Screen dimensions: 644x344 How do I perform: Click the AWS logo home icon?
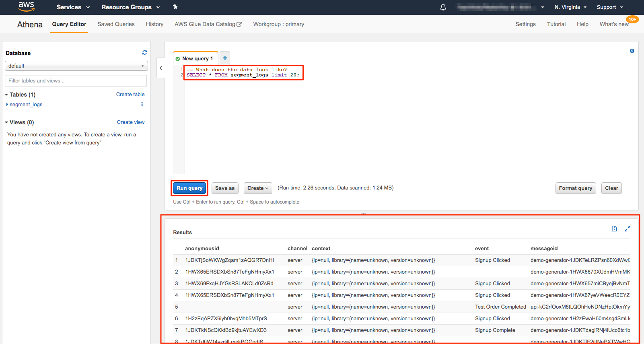26,6
